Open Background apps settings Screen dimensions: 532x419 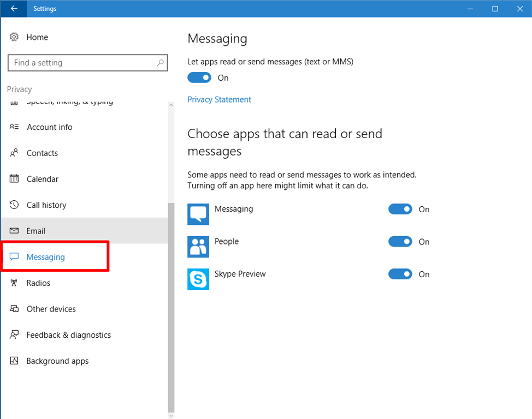click(85, 361)
